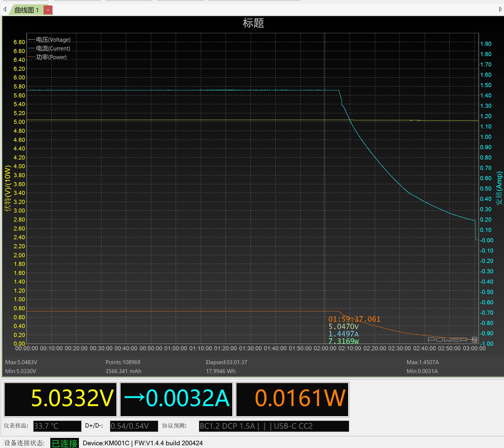The image size is (504, 448).
Task: Click the Device:KM001C firmware info text
Action: point(143,443)
